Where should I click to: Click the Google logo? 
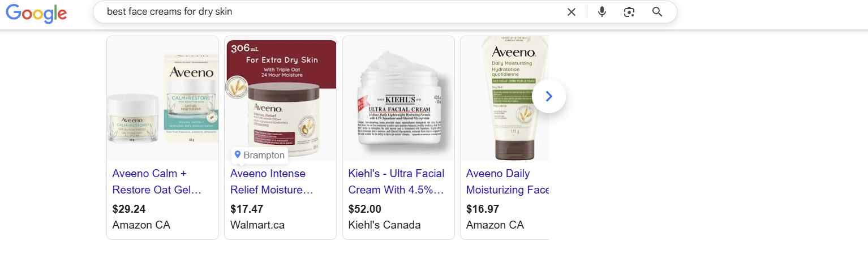[36, 12]
